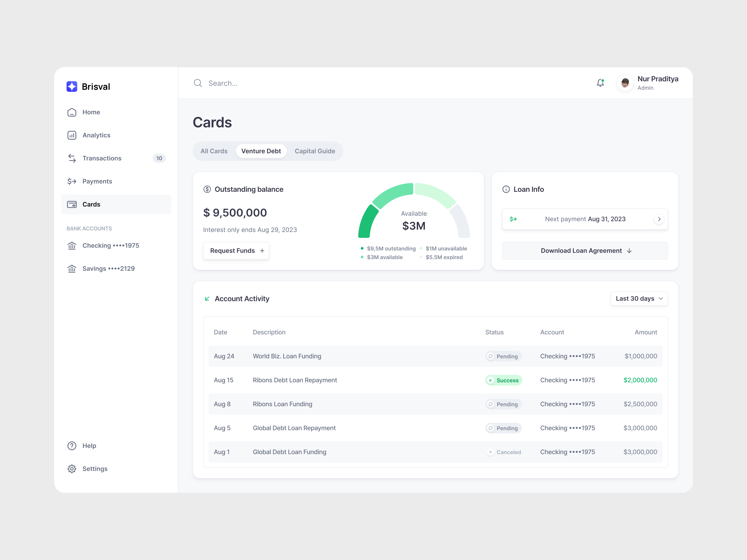
Task: Open the Settings gear icon
Action: (72, 469)
